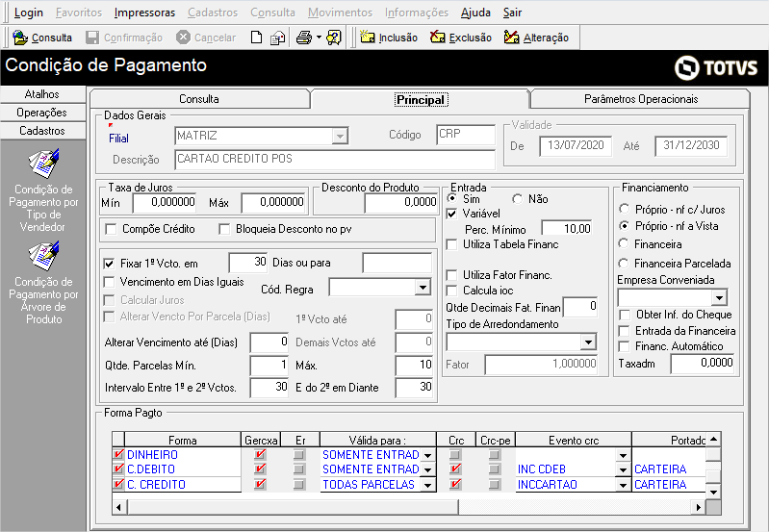
Task: Click the TOTVS logo
Action: tap(716, 67)
